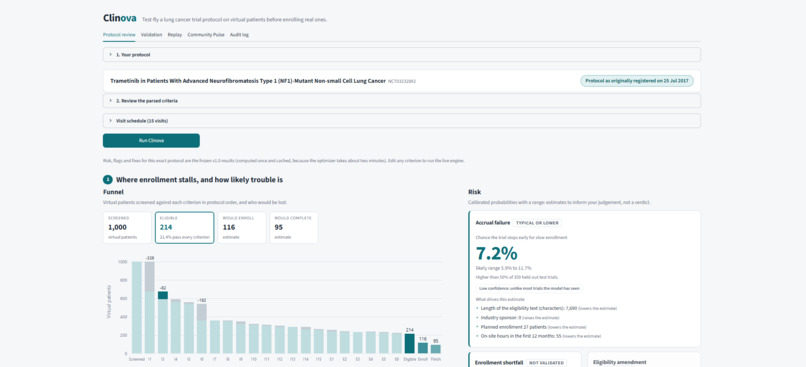Click the 'NOT VALIDATED' badge on Enrollment shortfall

click(x=547, y=362)
